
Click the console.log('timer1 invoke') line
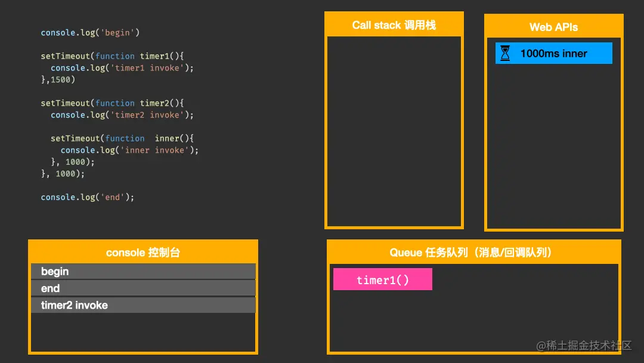pos(122,68)
